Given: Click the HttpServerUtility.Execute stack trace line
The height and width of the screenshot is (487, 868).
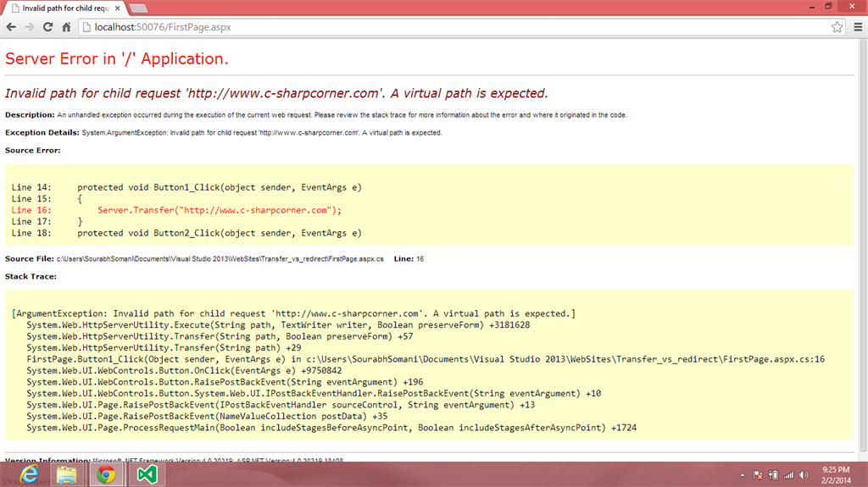Looking at the screenshot, I should pos(278,325).
